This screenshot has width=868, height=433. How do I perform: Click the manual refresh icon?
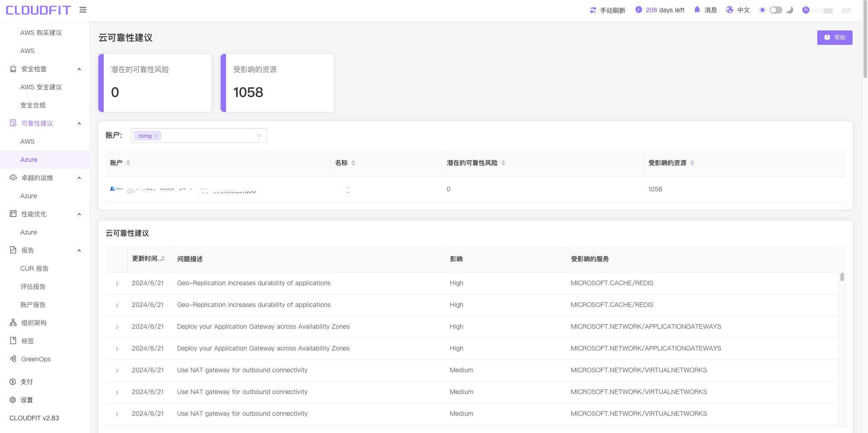[593, 10]
